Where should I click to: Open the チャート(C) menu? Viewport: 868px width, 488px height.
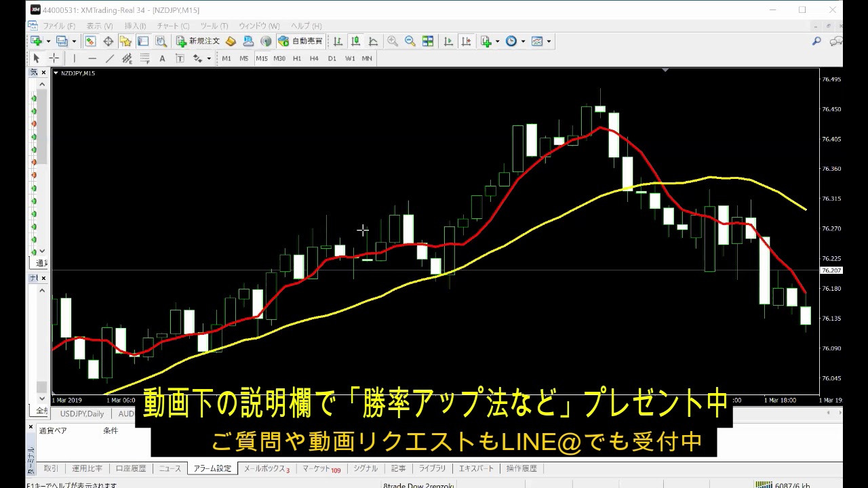click(x=173, y=26)
